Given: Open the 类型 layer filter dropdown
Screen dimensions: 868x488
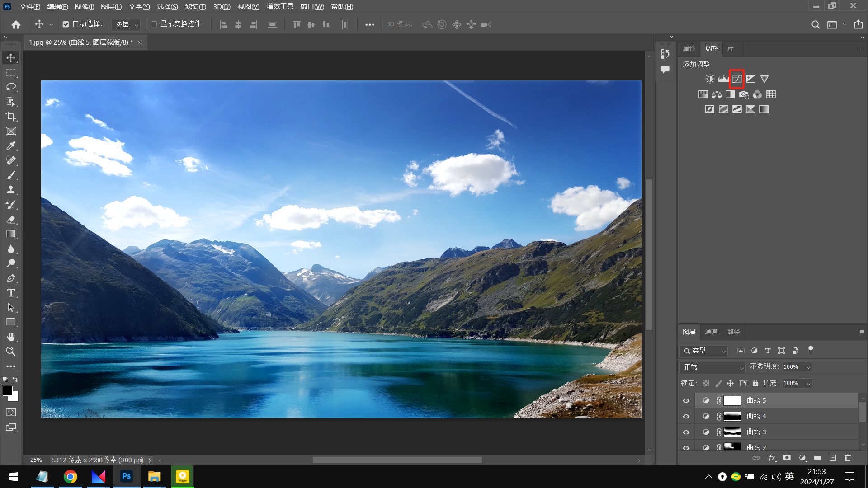Looking at the screenshot, I should click(x=703, y=351).
